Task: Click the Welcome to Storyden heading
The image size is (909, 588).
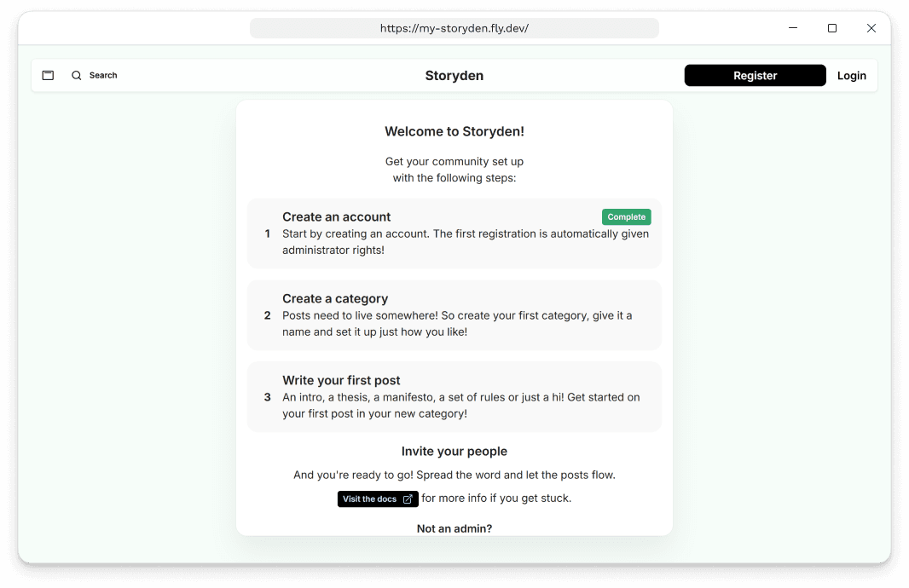Action: click(454, 131)
